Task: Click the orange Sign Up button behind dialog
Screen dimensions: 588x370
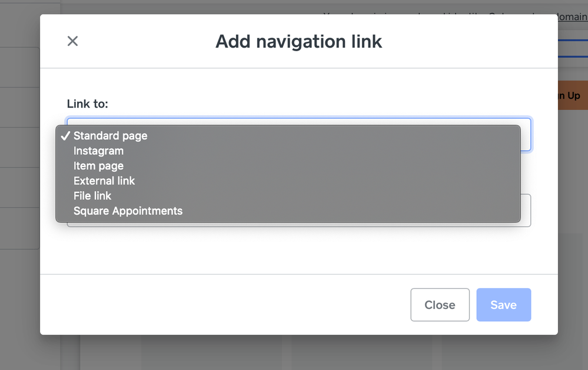Action: [572, 95]
